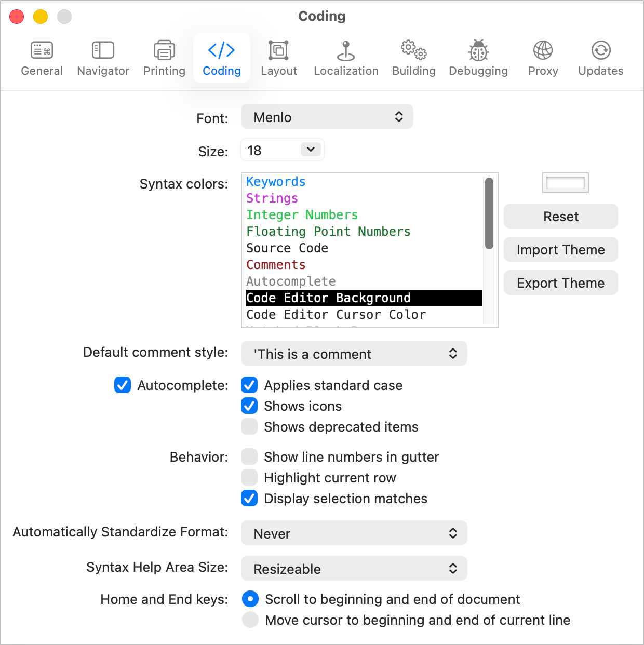Screen dimensions: 644x645
Task: Open the Font dropdown showing Menlo
Action: (327, 116)
